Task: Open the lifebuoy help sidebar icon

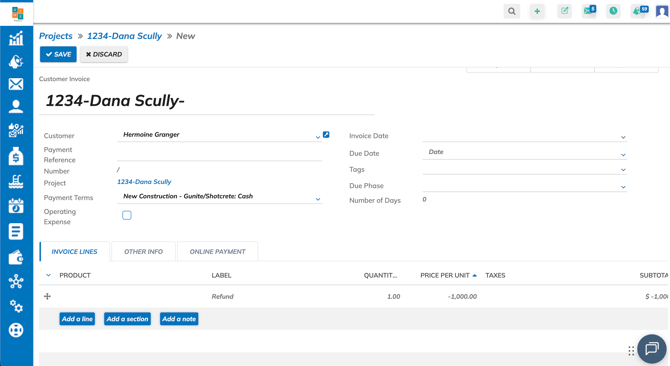Action: click(x=16, y=330)
